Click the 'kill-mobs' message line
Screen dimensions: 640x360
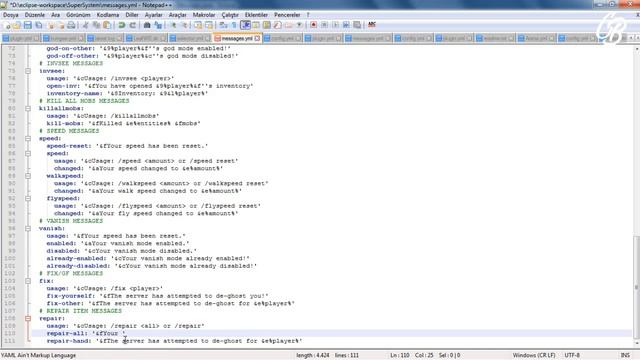point(123,124)
